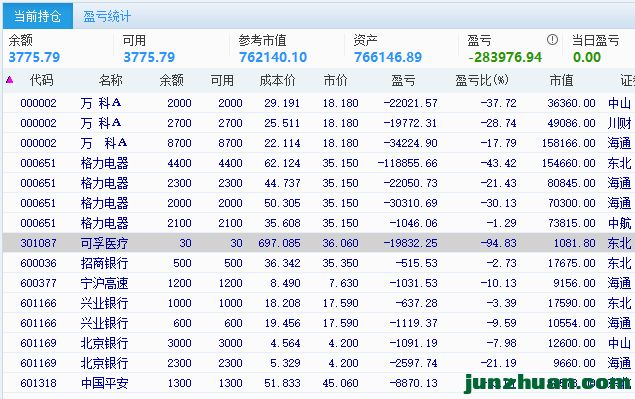Click the 盈亏比 value -43.42
Screen dimensions: 635x399
point(498,163)
